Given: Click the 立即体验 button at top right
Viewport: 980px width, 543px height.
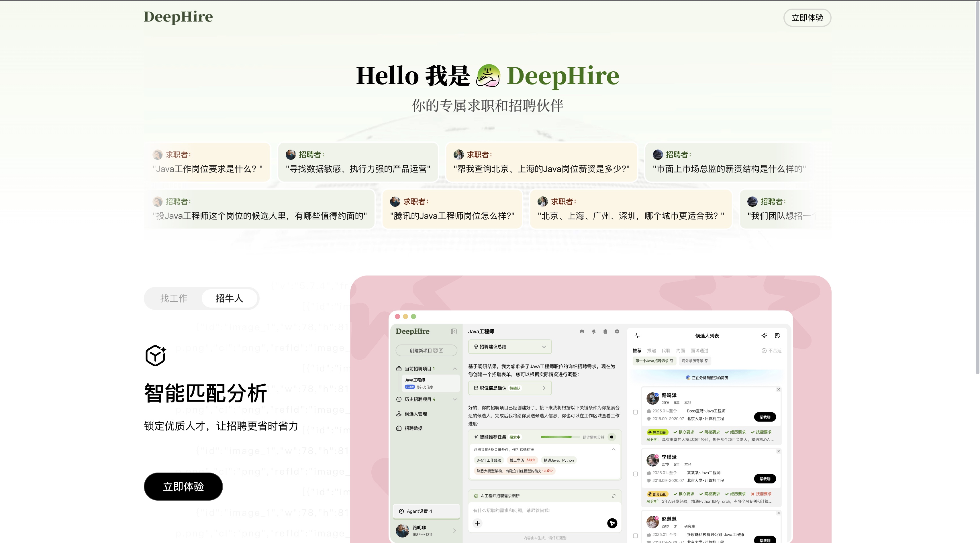Looking at the screenshot, I should pos(807,18).
